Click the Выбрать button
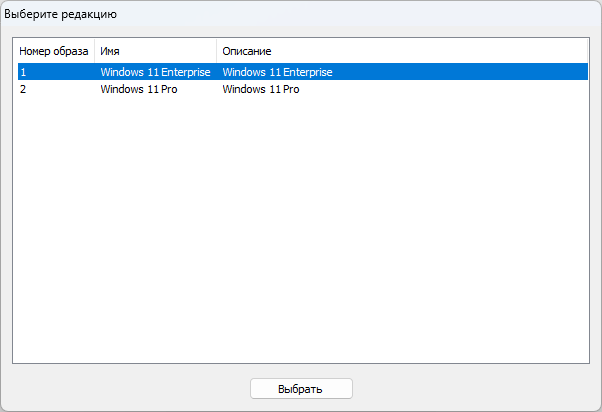Image resolution: width=602 pixels, height=412 pixels. click(301, 389)
